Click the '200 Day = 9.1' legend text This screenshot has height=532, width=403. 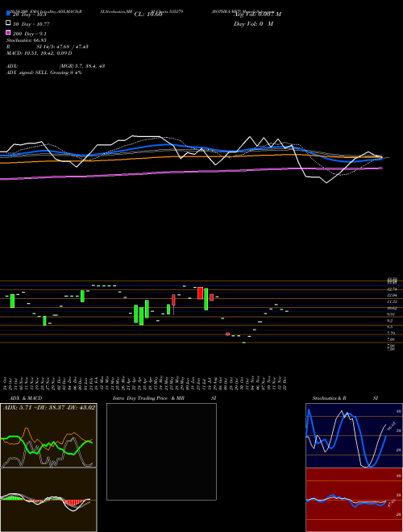(x=30, y=34)
